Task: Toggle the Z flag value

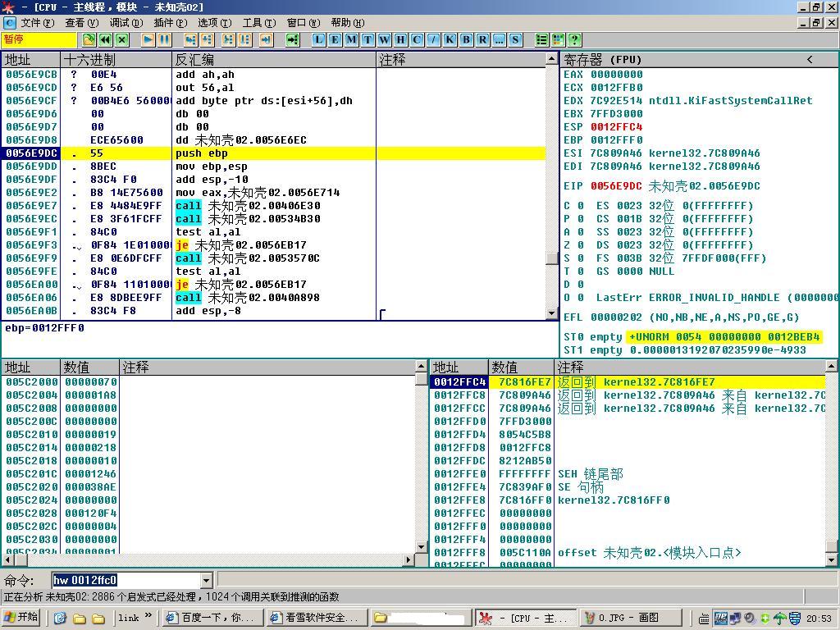Action: (x=581, y=244)
